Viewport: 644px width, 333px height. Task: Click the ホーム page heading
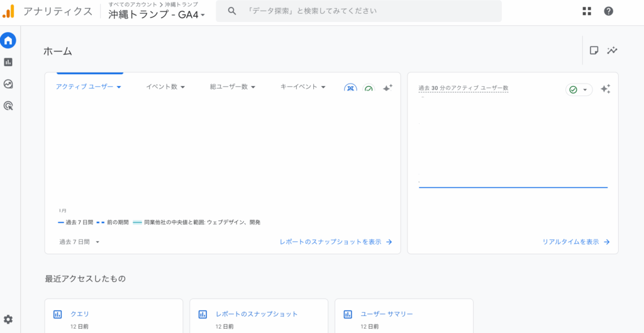[x=57, y=52]
